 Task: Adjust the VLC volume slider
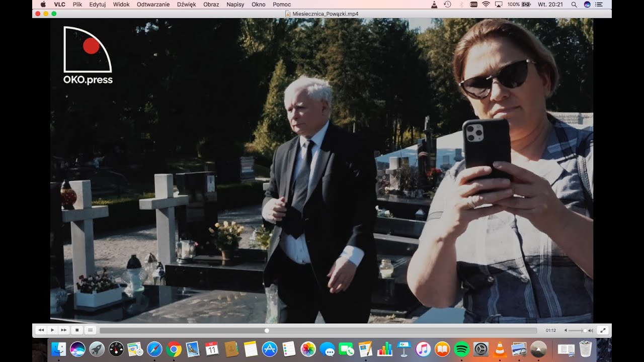pos(578,330)
